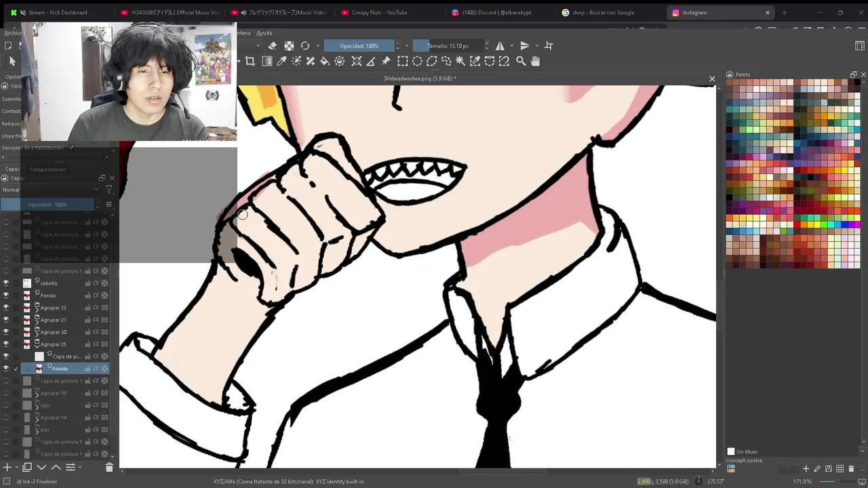Select the Contiguous Selection magic wand
Image resolution: width=868 pixels, height=488 pixels.
click(460, 61)
